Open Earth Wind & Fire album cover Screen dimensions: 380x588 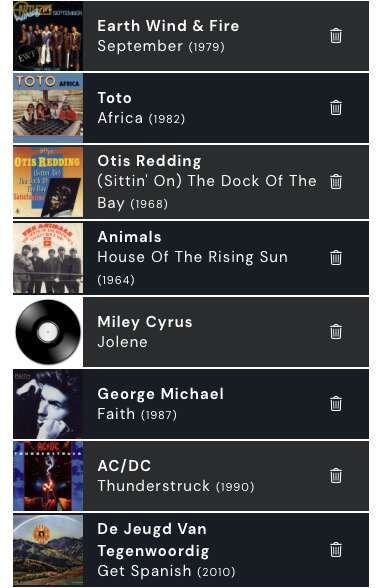coord(48,36)
